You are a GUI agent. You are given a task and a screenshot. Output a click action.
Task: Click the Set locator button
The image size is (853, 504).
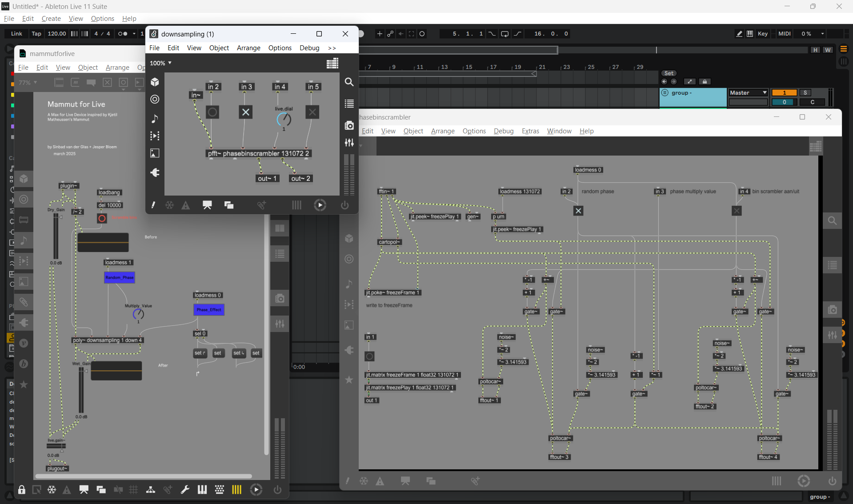coord(669,73)
